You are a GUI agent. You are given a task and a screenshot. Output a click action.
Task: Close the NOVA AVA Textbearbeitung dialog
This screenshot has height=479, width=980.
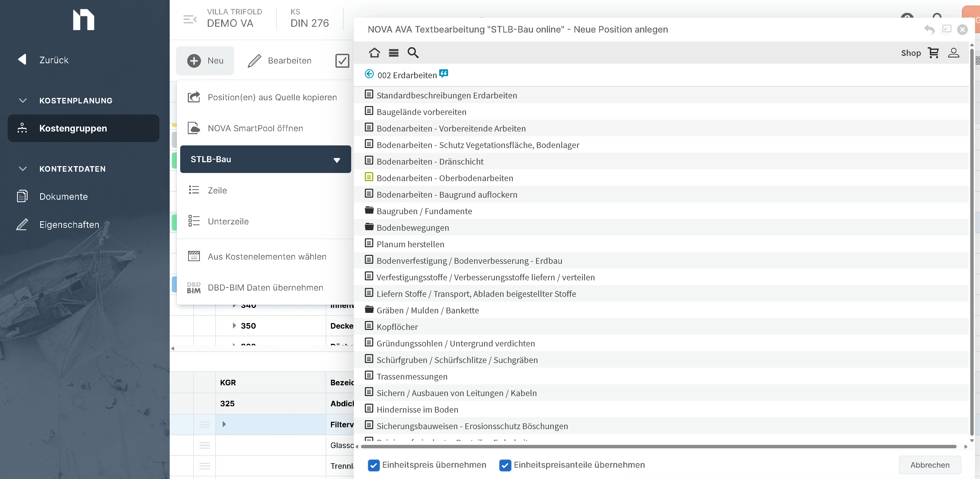[x=962, y=29]
